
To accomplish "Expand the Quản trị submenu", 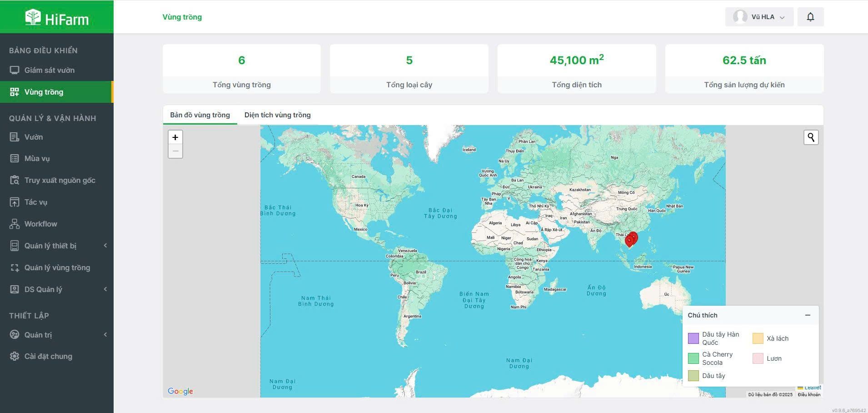I will tap(105, 335).
